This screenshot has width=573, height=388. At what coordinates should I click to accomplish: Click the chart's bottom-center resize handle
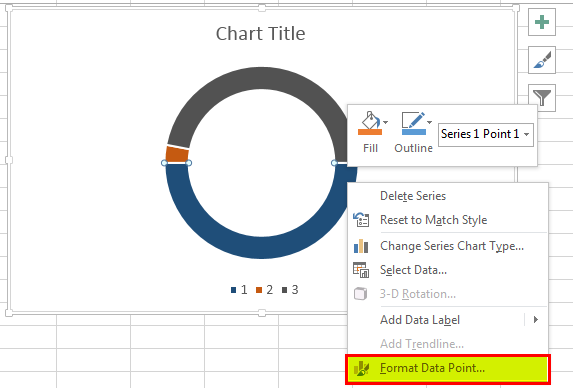pos(262,313)
